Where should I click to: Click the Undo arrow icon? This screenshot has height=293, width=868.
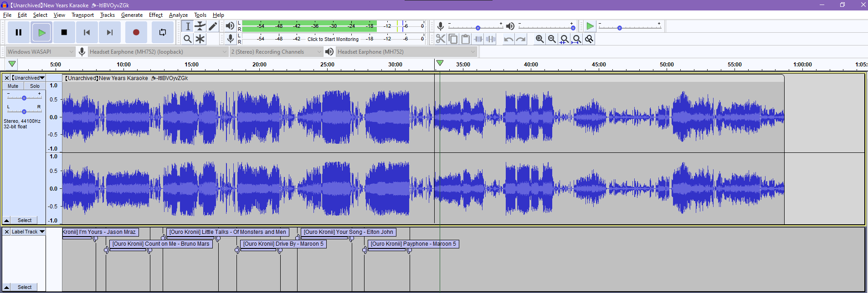[x=508, y=39]
